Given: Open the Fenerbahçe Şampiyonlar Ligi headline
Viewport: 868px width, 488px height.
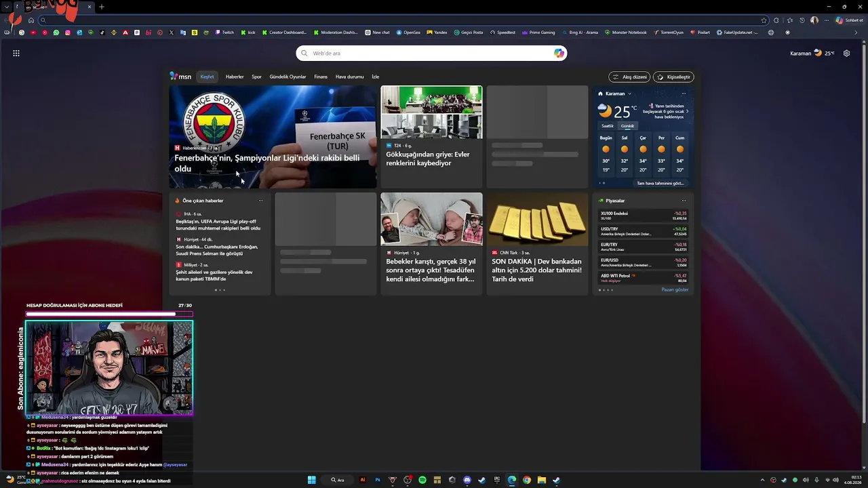Looking at the screenshot, I should (267, 163).
